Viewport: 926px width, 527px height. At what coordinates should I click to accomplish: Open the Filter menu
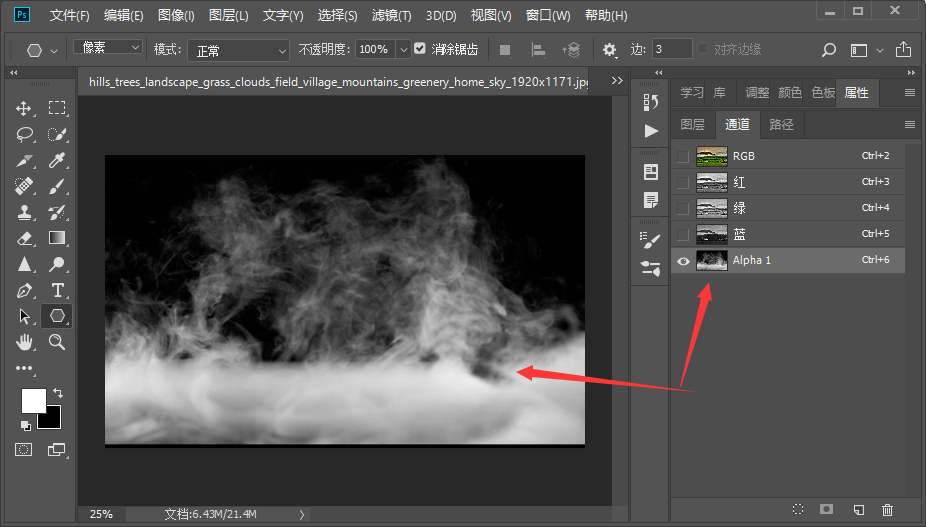click(391, 16)
